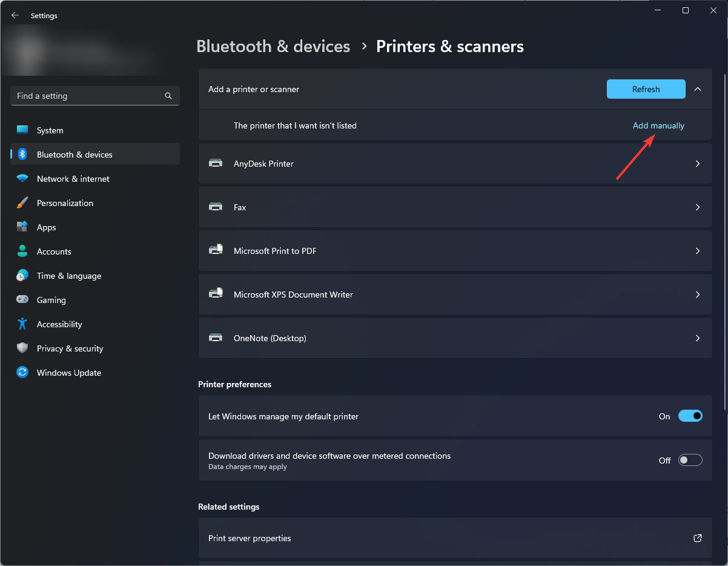The image size is (728, 566).
Task: Click the Gaming controller icon
Action: click(x=22, y=300)
